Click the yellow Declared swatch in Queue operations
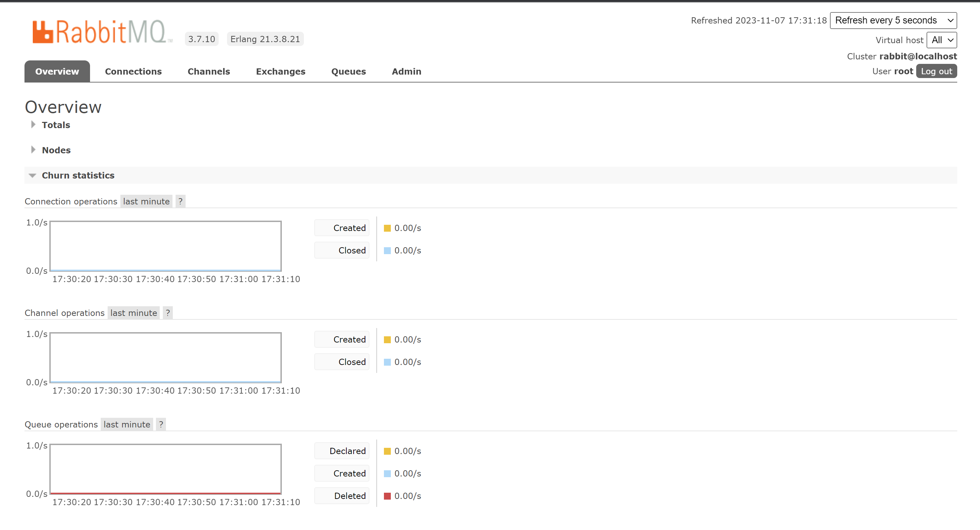 [x=387, y=451]
